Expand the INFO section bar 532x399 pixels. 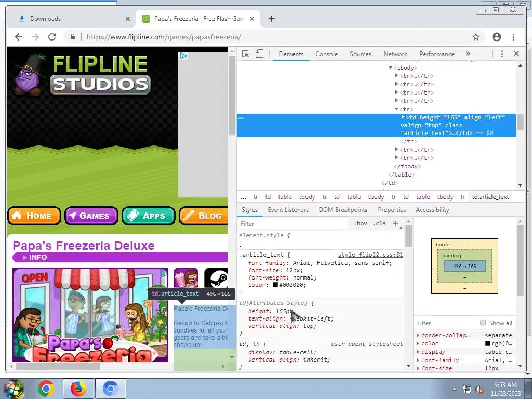(x=120, y=258)
